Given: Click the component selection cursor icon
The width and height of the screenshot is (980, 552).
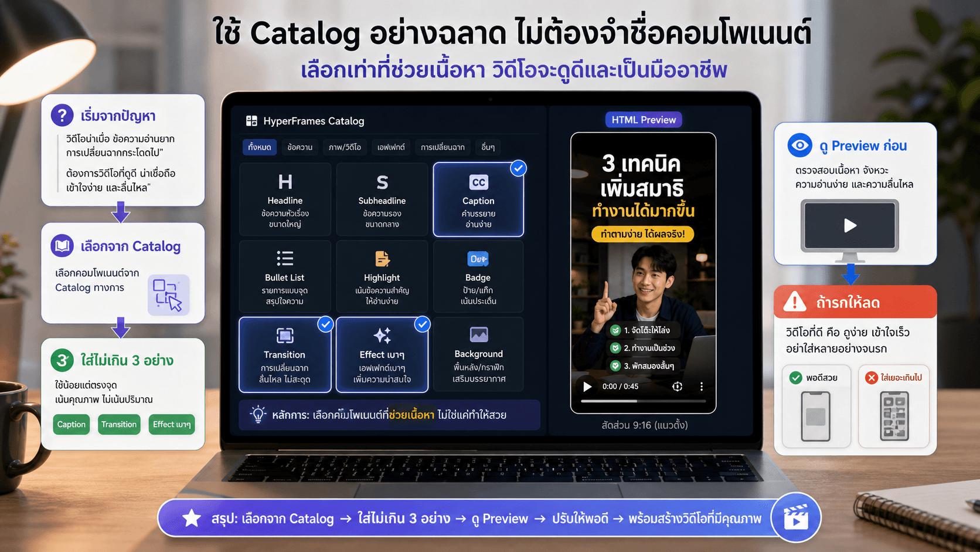Looking at the screenshot, I should (x=168, y=295).
